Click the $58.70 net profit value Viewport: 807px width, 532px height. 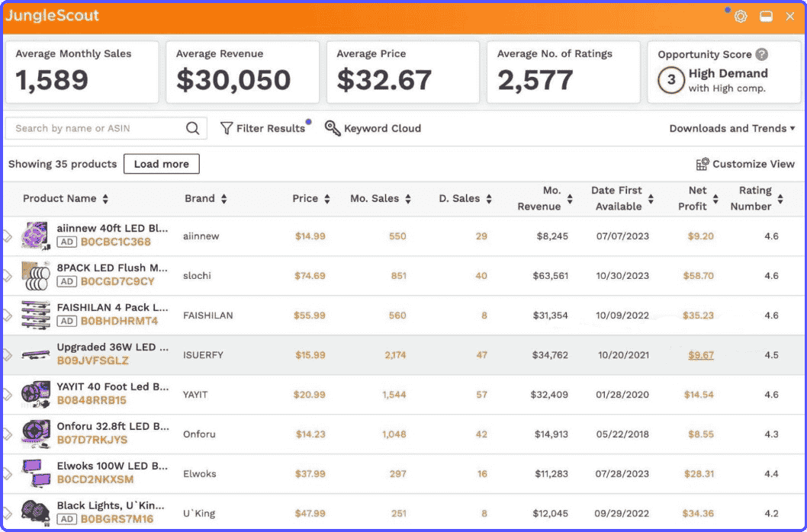coord(699,276)
